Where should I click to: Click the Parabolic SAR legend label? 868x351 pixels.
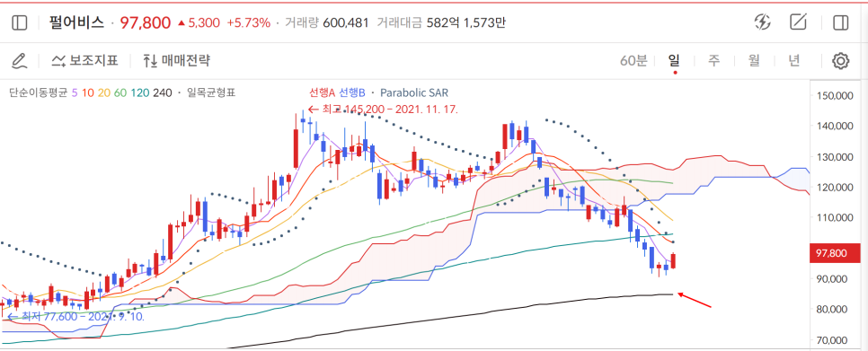point(414,92)
